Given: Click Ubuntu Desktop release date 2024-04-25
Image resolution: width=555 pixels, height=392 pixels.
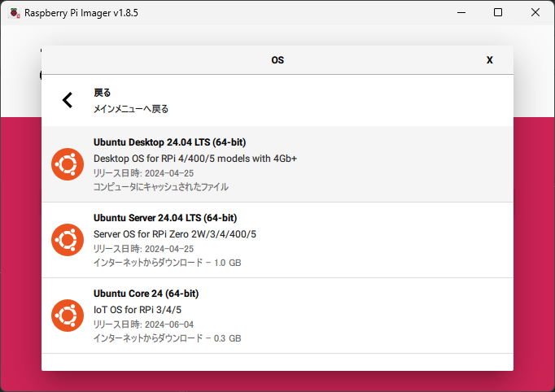Looking at the screenshot, I should [144, 173].
